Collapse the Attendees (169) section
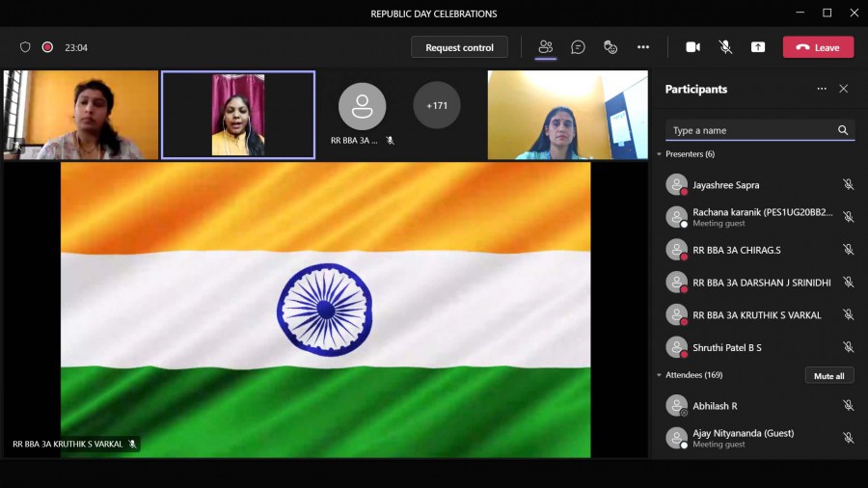Image resolution: width=868 pixels, height=488 pixels. click(x=660, y=375)
